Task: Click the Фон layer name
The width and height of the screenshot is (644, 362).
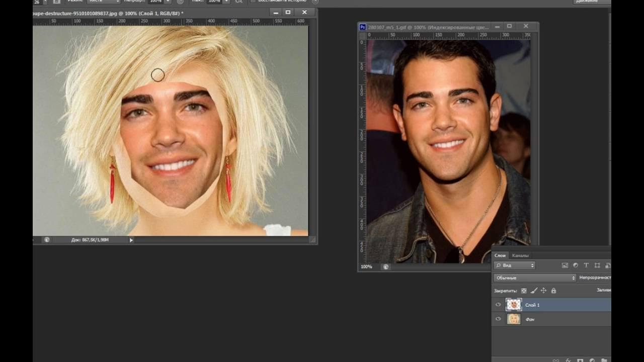Action: (x=530, y=319)
